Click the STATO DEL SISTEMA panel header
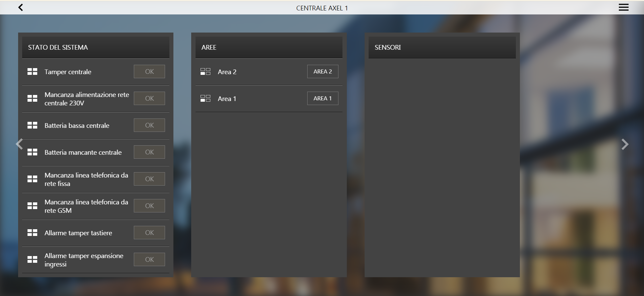The image size is (644, 296). [96, 47]
